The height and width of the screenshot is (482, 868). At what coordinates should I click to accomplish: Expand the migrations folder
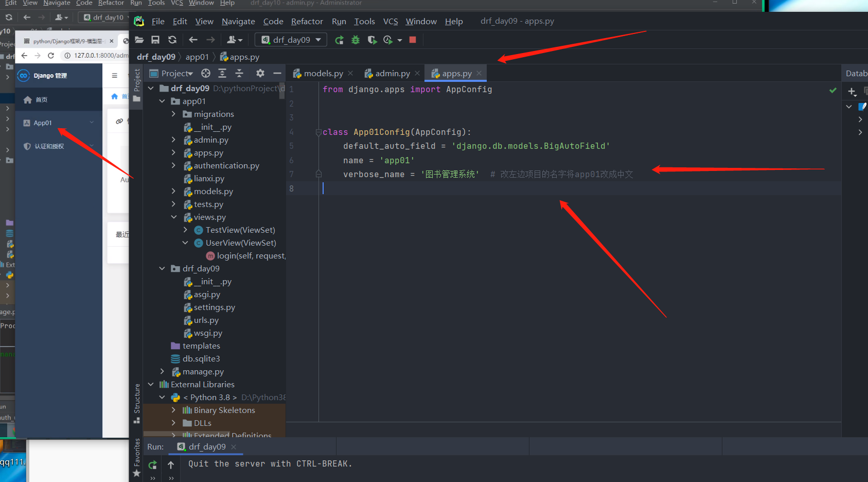pos(173,114)
